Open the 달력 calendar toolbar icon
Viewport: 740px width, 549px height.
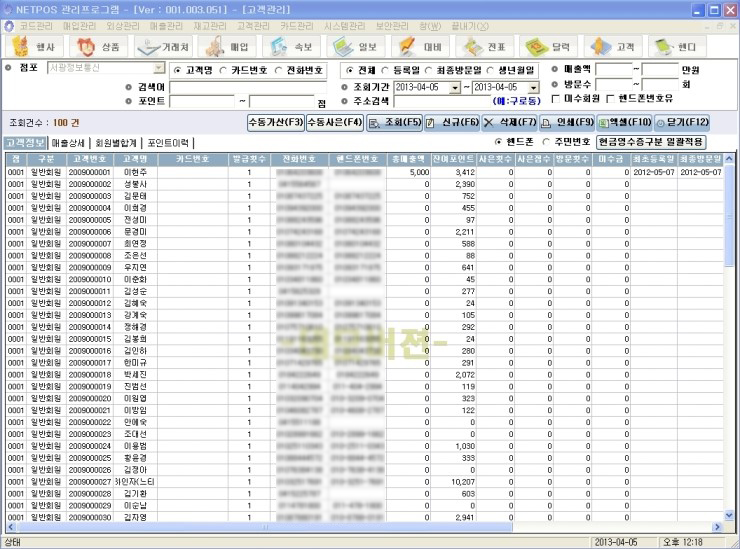[548, 47]
